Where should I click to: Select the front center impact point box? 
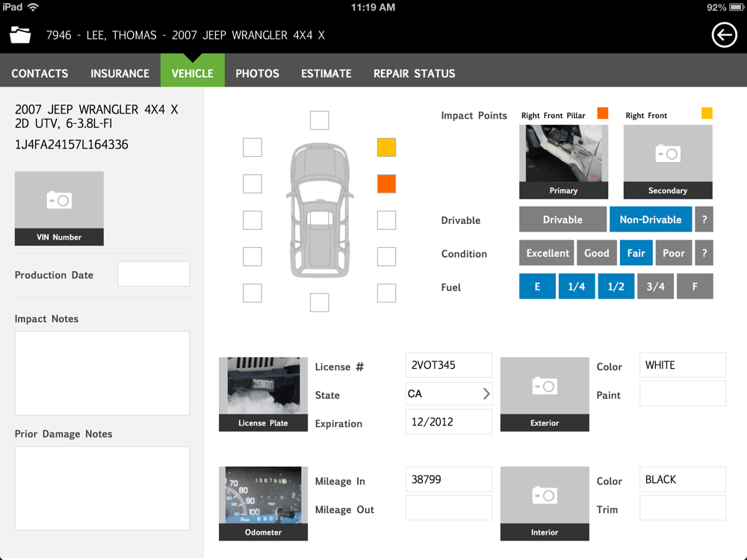tap(319, 120)
